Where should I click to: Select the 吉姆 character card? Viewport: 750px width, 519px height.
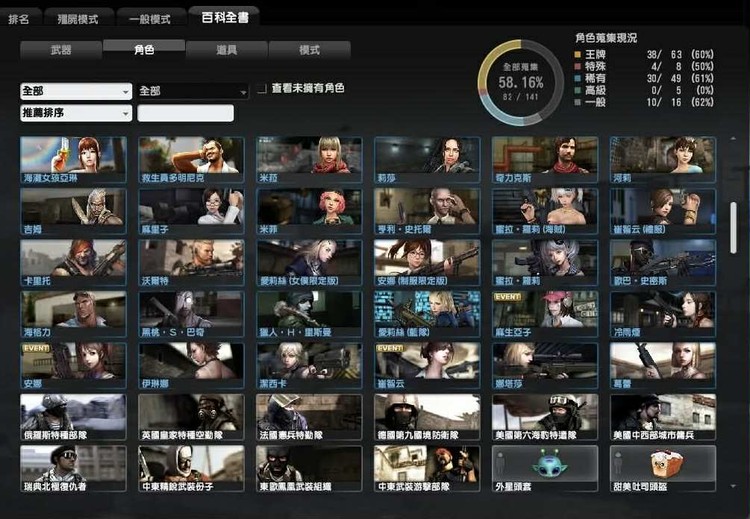click(x=73, y=211)
